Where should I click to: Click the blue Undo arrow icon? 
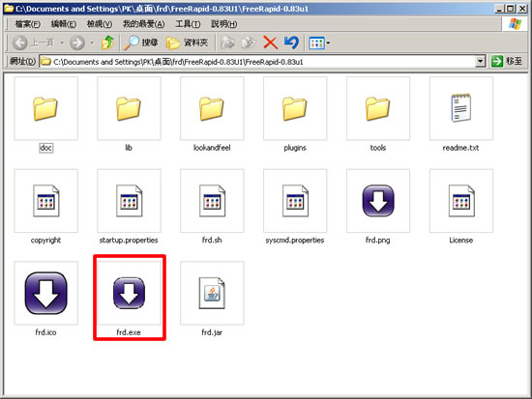tap(292, 43)
